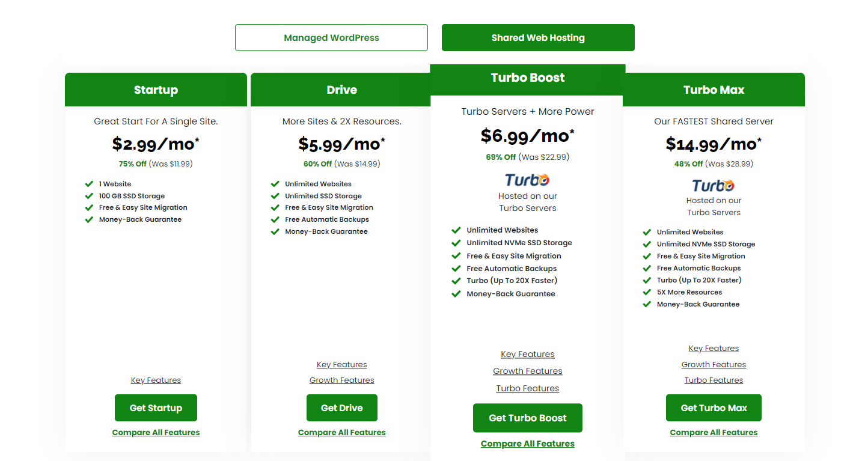The height and width of the screenshot is (461, 868).
Task: Choose the Get Turbo Boost button
Action: (528, 418)
